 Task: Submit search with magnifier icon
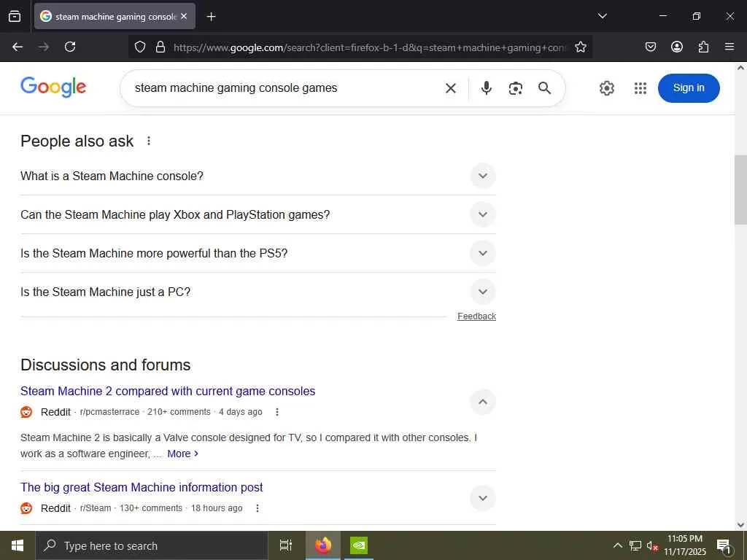click(x=544, y=88)
